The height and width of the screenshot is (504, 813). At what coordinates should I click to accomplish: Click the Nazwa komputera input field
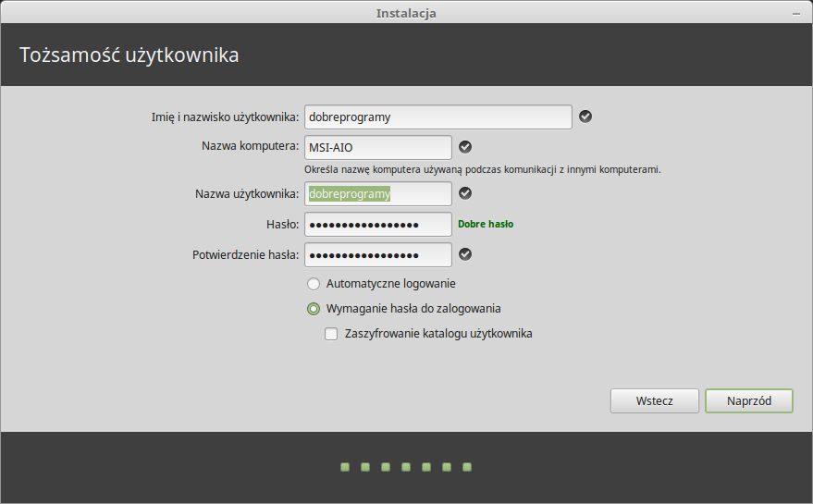tap(378, 147)
